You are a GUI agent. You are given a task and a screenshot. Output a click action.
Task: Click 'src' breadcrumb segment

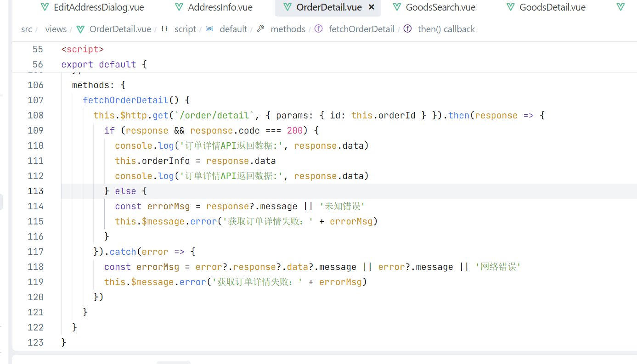coord(27,29)
